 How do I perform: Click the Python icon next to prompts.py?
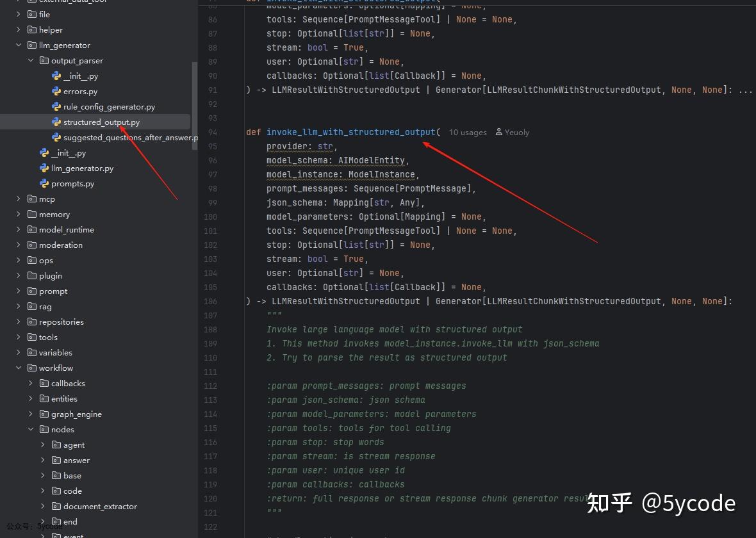(44, 184)
